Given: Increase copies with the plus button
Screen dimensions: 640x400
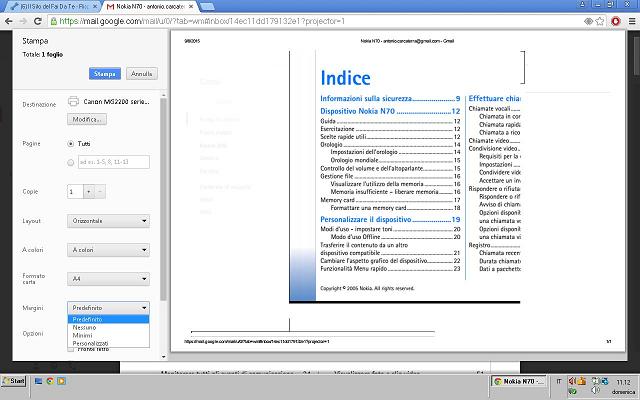Looking at the screenshot, I should coord(102,191).
